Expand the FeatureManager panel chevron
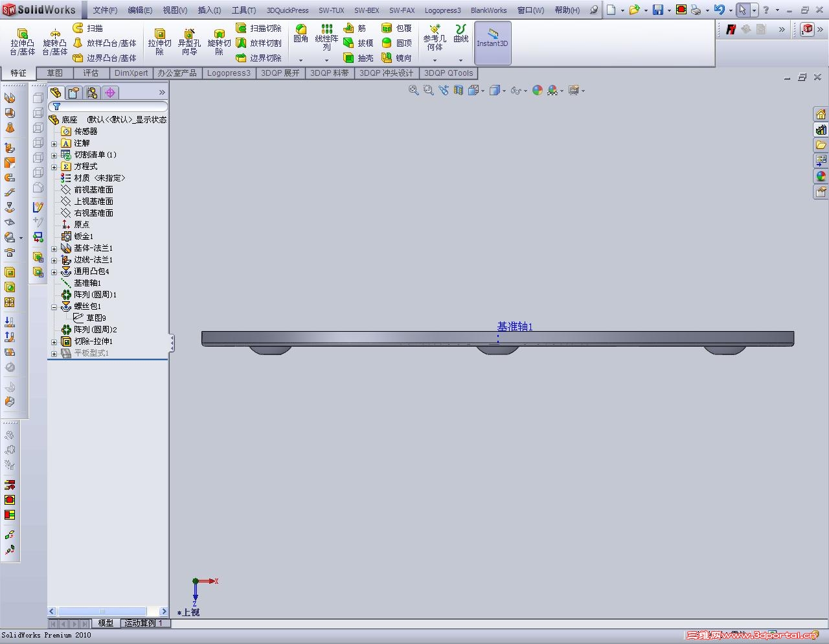 coord(162,93)
